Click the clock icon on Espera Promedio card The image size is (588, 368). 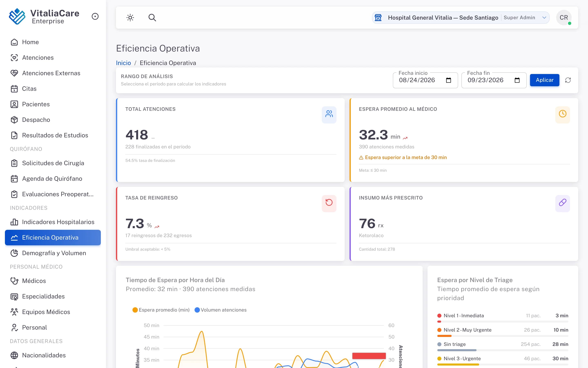pyautogui.click(x=562, y=114)
